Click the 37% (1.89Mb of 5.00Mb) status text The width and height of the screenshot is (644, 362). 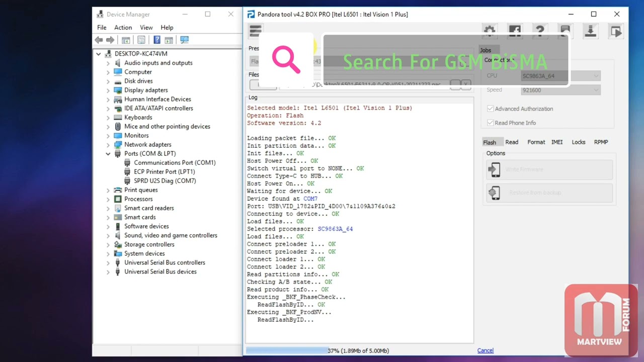point(358,350)
